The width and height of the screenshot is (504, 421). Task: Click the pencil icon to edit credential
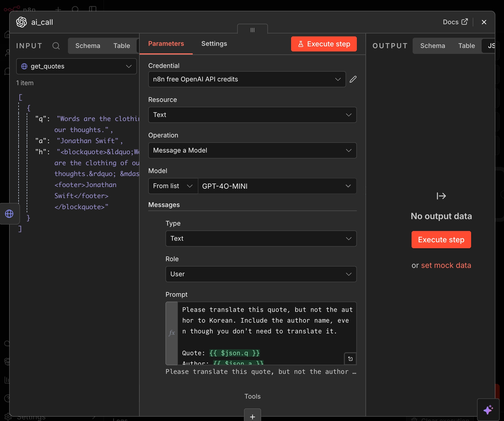pyautogui.click(x=353, y=79)
